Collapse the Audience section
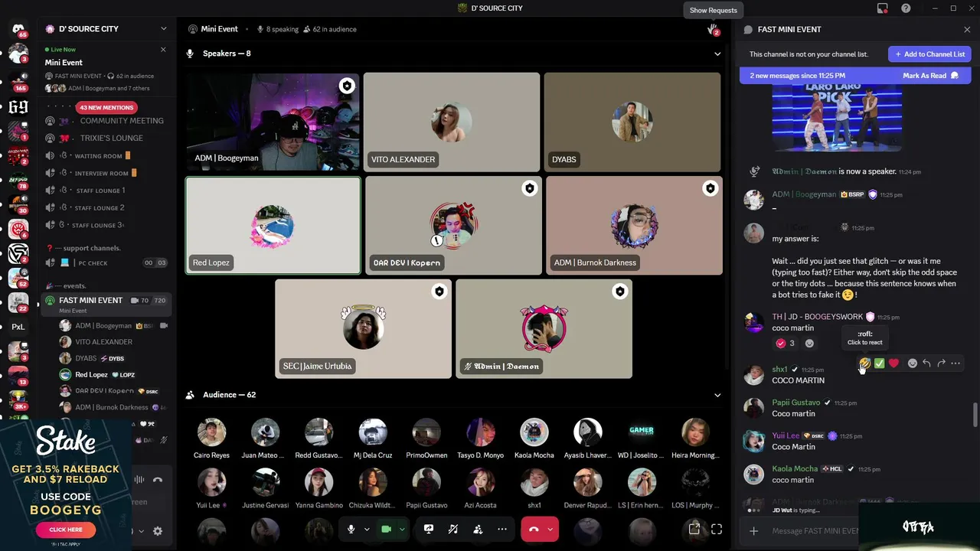 point(717,395)
